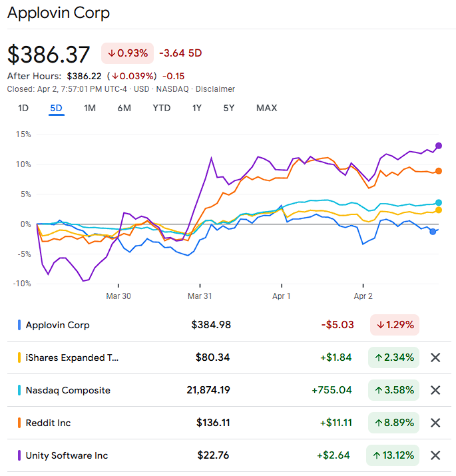Select the YTD time range
The width and height of the screenshot is (456, 476).
click(x=162, y=108)
